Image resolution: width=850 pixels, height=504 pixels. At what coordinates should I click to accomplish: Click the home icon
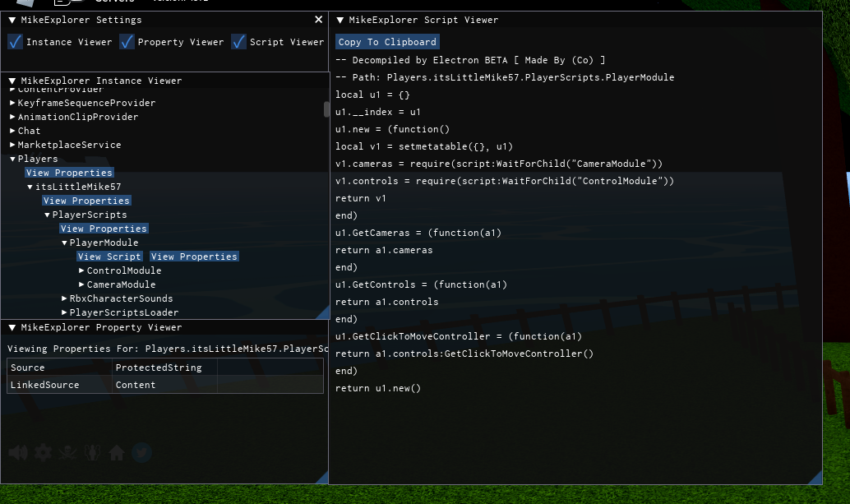click(116, 452)
